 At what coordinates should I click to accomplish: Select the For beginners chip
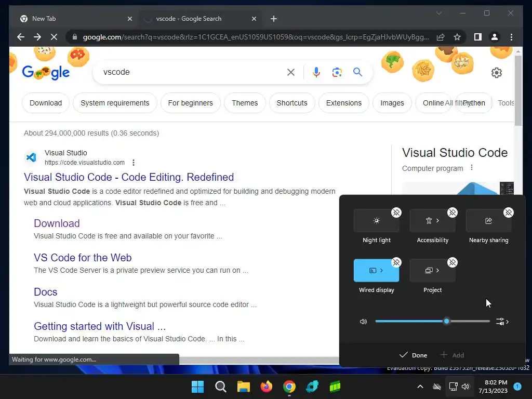(190, 103)
